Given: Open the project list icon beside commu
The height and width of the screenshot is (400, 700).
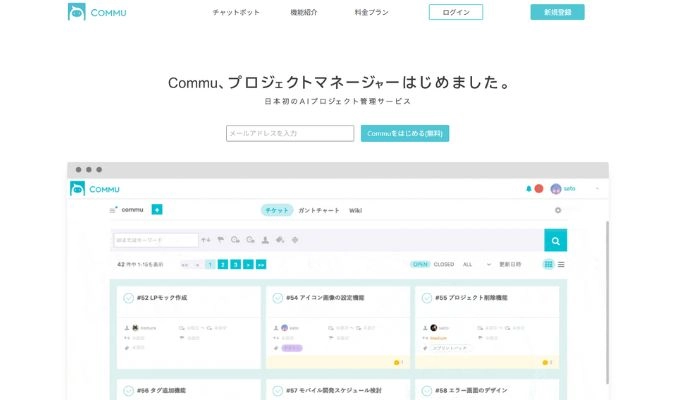Looking at the screenshot, I should pos(113,209).
